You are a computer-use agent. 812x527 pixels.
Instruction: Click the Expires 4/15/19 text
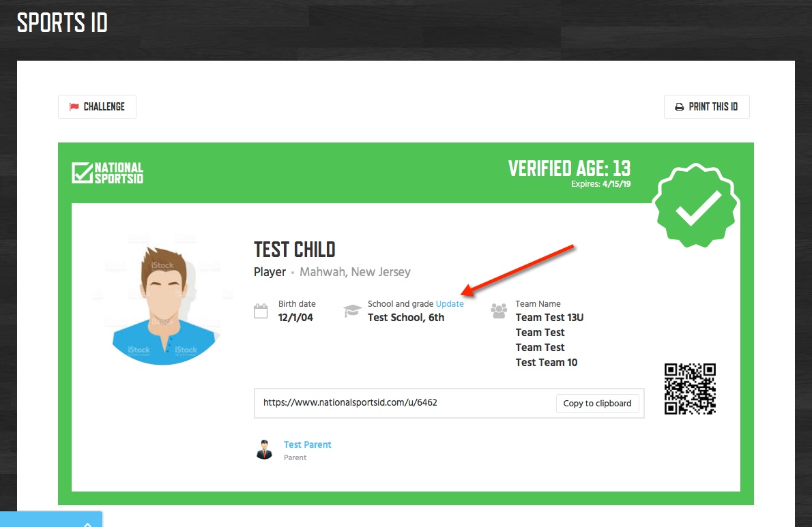click(x=600, y=184)
